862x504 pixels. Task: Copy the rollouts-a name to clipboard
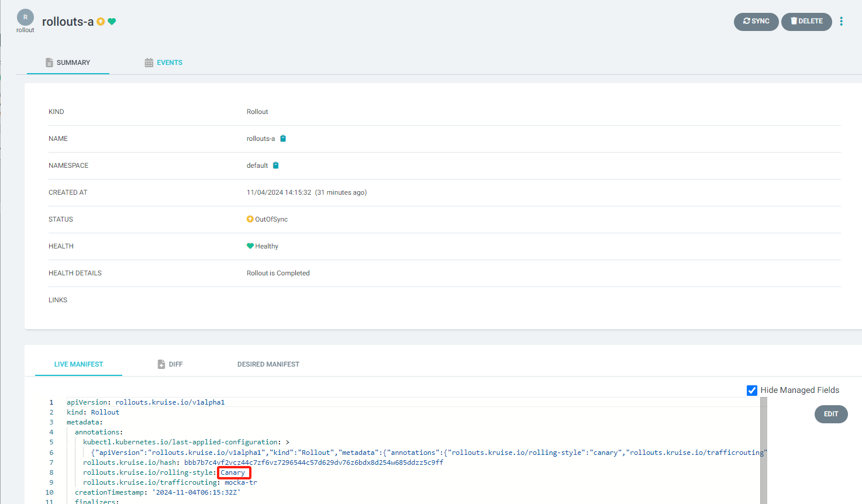click(283, 139)
